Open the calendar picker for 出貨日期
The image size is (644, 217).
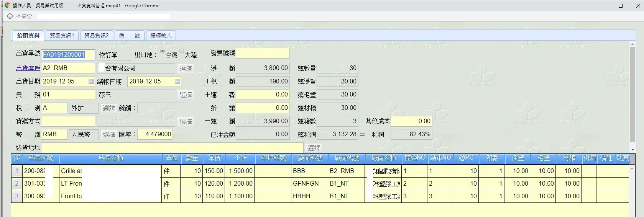point(91,82)
